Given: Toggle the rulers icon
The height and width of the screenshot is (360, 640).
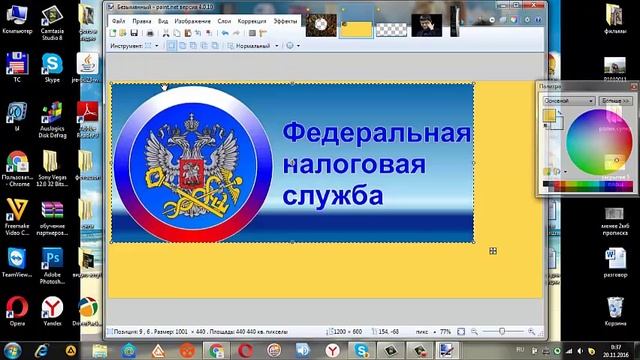Looking at the screenshot, I should (x=263, y=33).
